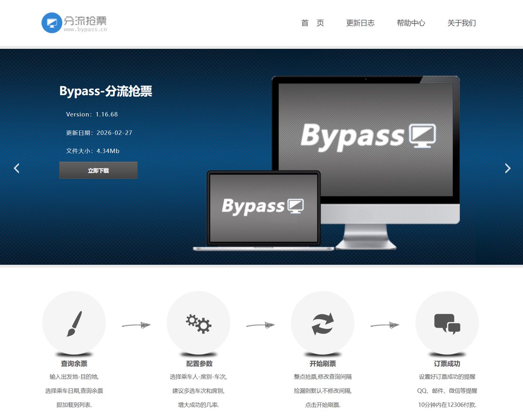Click the refresh arrows 开始刷票 icon
Viewport: 523px width, 420px height.
[x=323, y=323]
